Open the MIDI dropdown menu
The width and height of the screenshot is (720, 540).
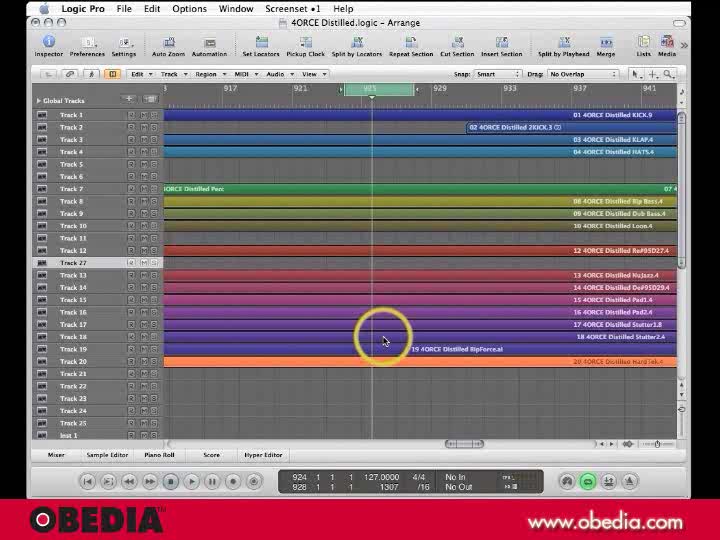tap(246, 74)
